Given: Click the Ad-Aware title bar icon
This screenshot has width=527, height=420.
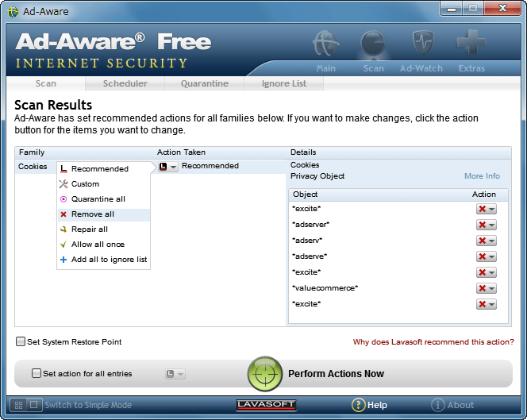Looking at the screenshot, I should tap(13, 12).
